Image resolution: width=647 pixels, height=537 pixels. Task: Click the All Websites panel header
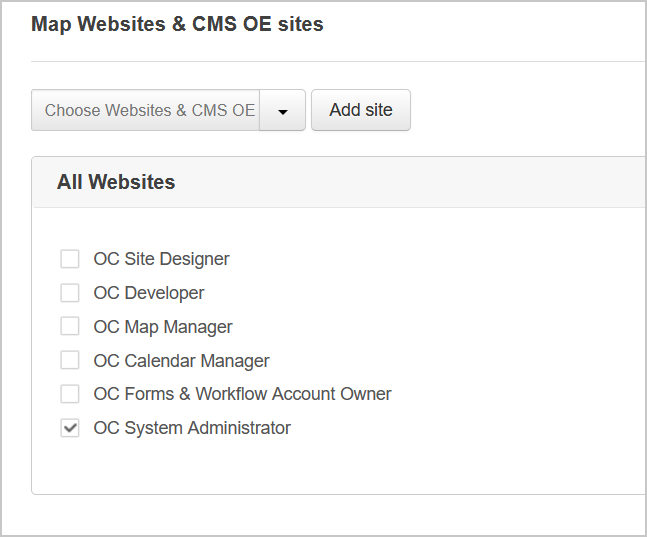pos(338,182)
